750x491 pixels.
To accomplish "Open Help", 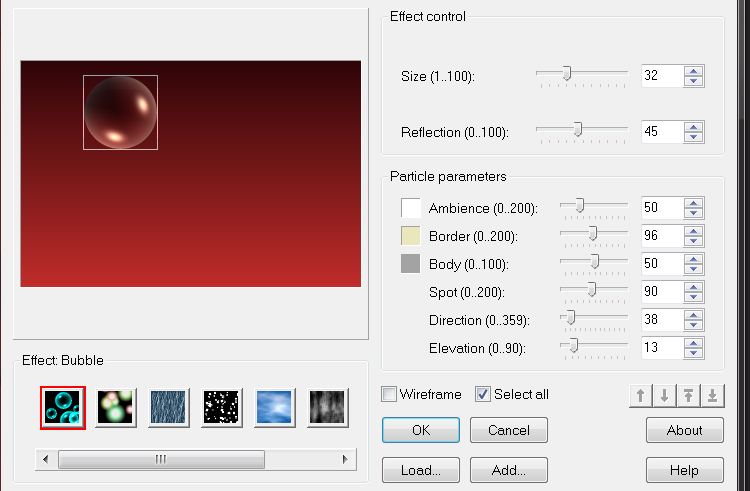I will pyautogui.click(x=684, y=470).
